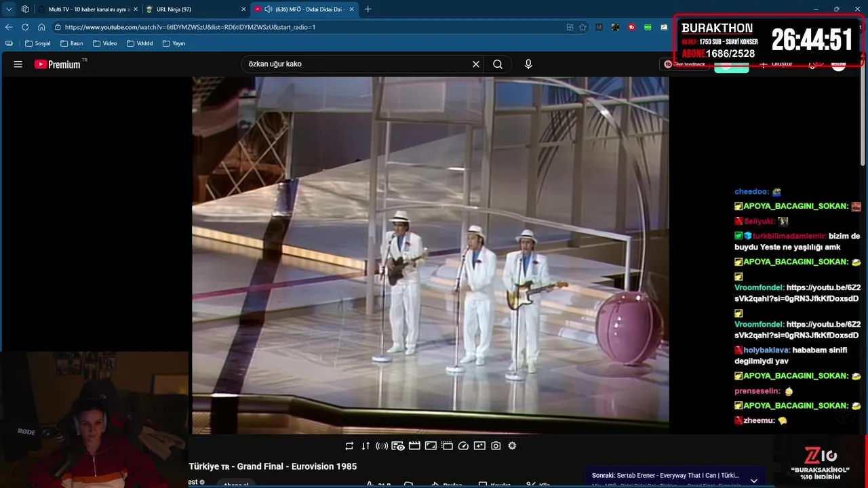This screenshot has height=488, width=868.
Task: Take video screenshot camera icon
Action: coord(496,446)
